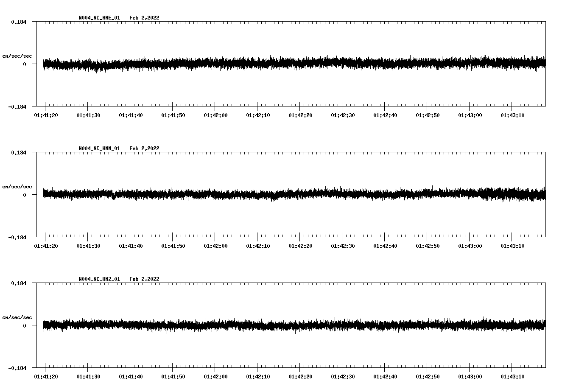Image resolution: width=576 pixels, height=392 pixels.
Task: Click the 01:43:00 time label on HNN axis
Action: (470, 246)
